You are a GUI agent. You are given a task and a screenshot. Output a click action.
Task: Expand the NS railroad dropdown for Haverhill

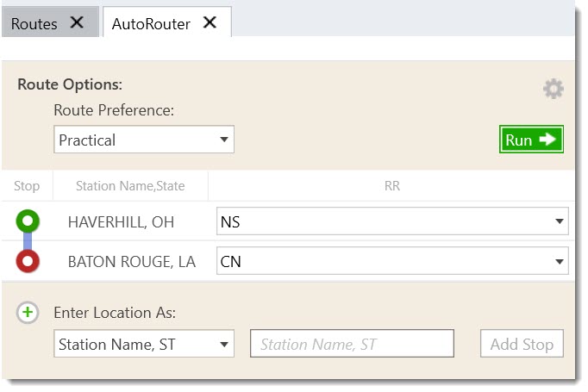click(392, 222)
